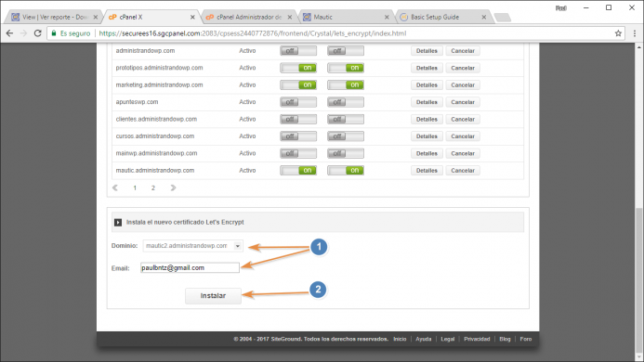Image resolution: width=644 pixels, height=362 pixels.
Task: Close the Mautic tab
Action: point(387,18)
